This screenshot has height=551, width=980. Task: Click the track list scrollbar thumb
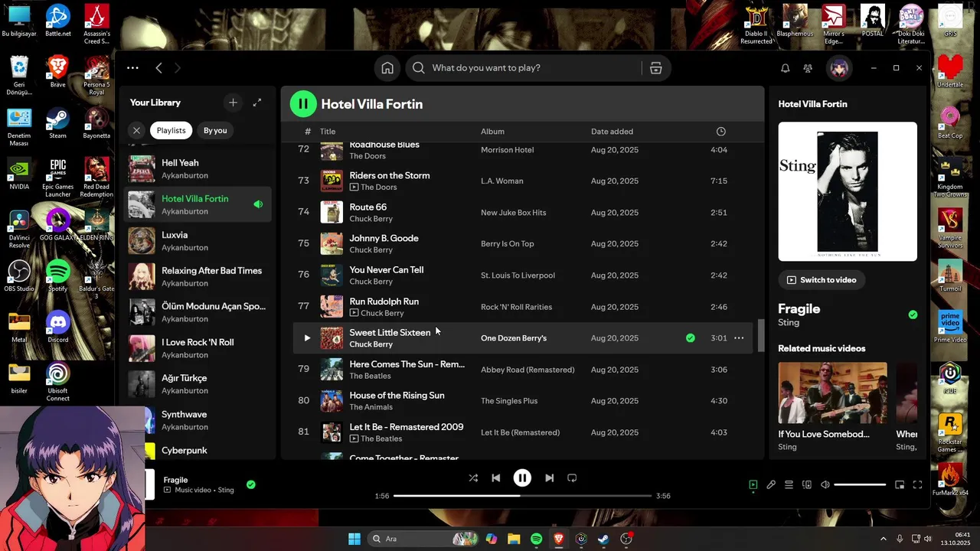pyautogui.click(x=761, y=335)
